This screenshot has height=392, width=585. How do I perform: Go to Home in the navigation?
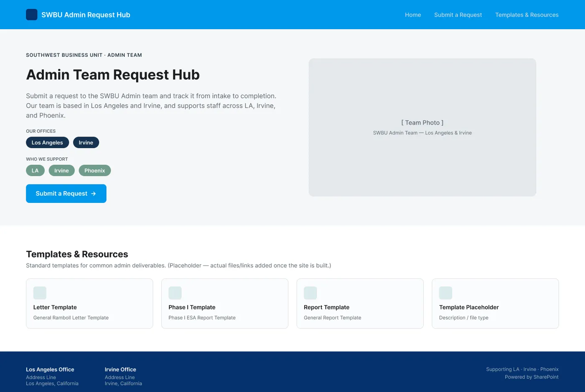pos(413,15)
